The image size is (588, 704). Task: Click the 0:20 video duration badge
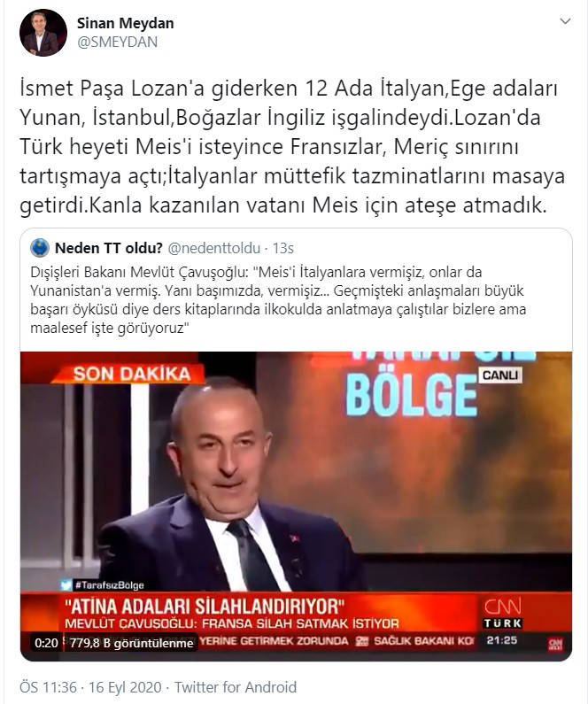[x=46, y=643]
